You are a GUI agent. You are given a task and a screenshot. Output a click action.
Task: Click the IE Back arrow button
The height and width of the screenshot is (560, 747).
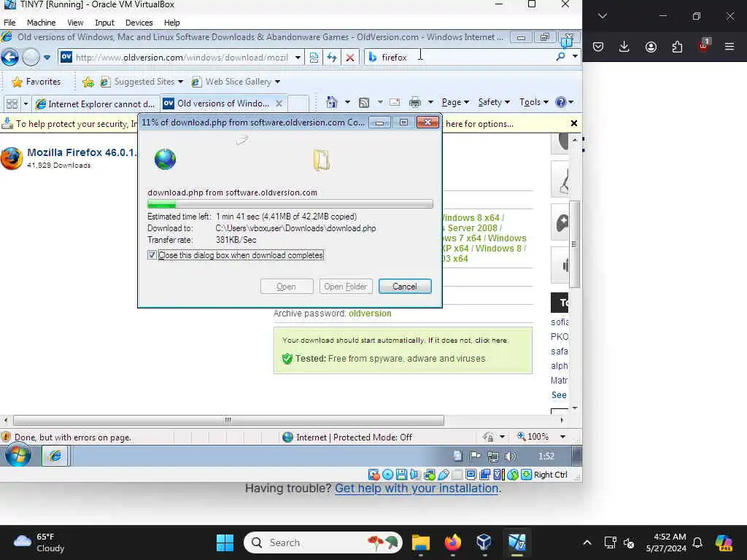[9, 57]
